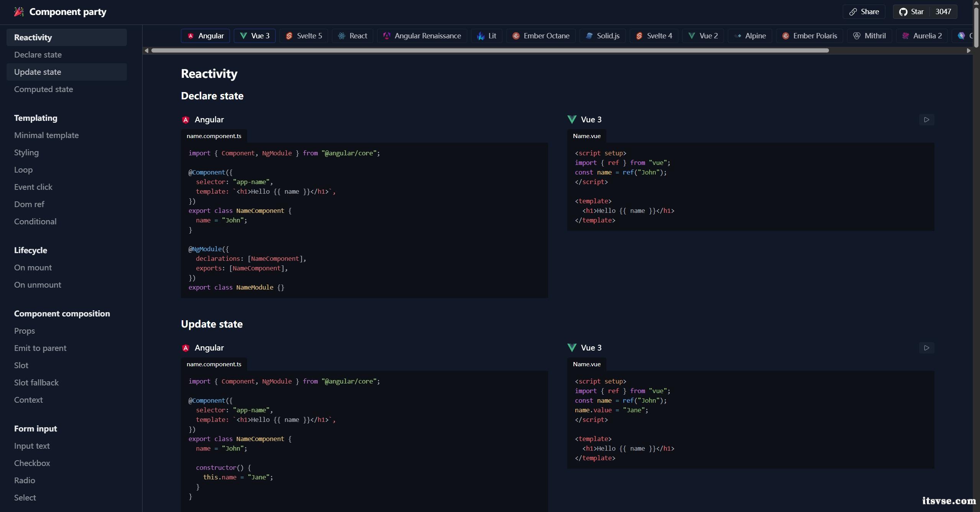980x512 pixels.
Task: Open Select sidebar link
Action: pyautogui.click(x=25, y=498)
